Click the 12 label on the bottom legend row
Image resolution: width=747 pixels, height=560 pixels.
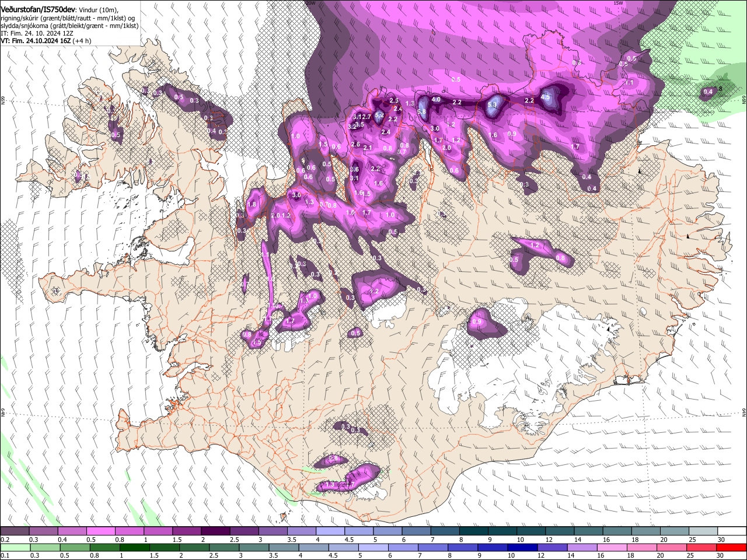(541, 556)
